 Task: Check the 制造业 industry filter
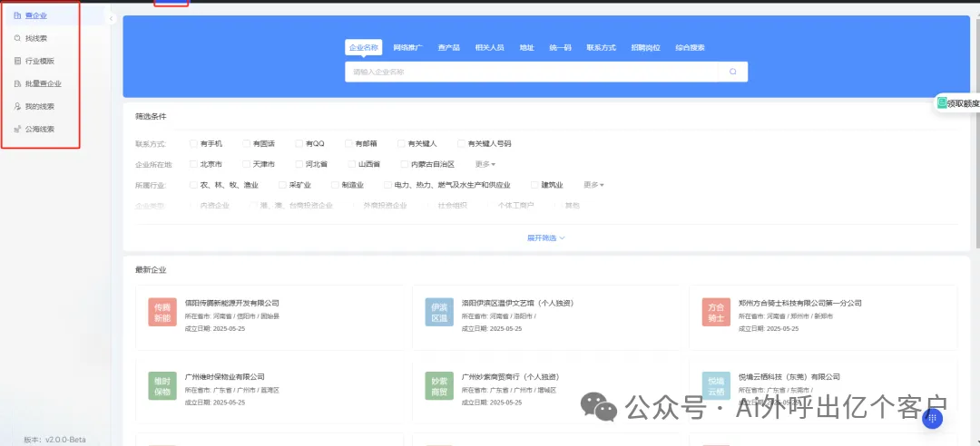tap(334, 185)
